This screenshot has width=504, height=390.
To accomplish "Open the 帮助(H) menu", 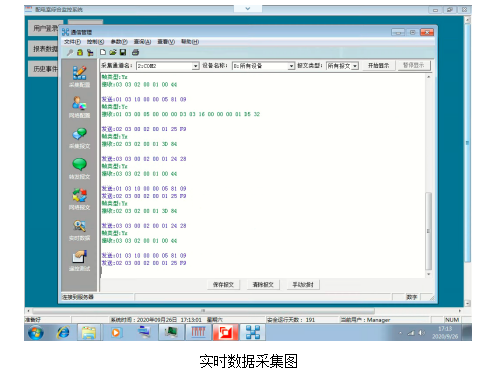I will (x=190, y=42).
